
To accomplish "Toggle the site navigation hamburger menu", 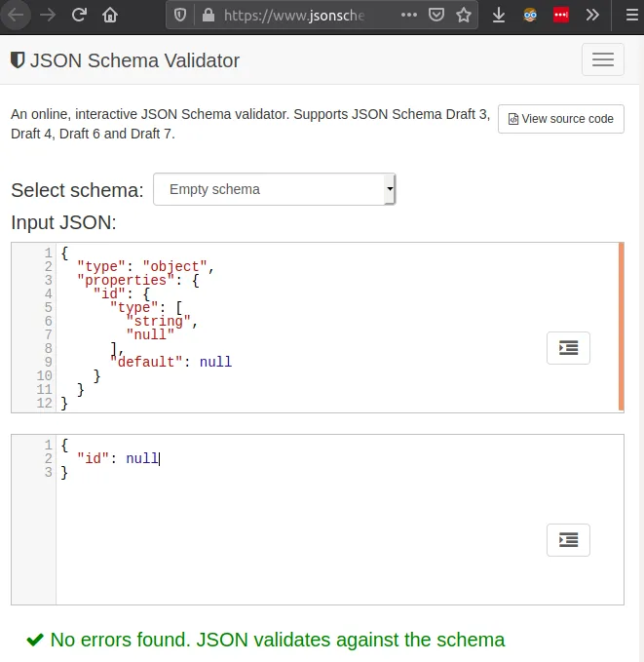I will [x=603, y=59].
